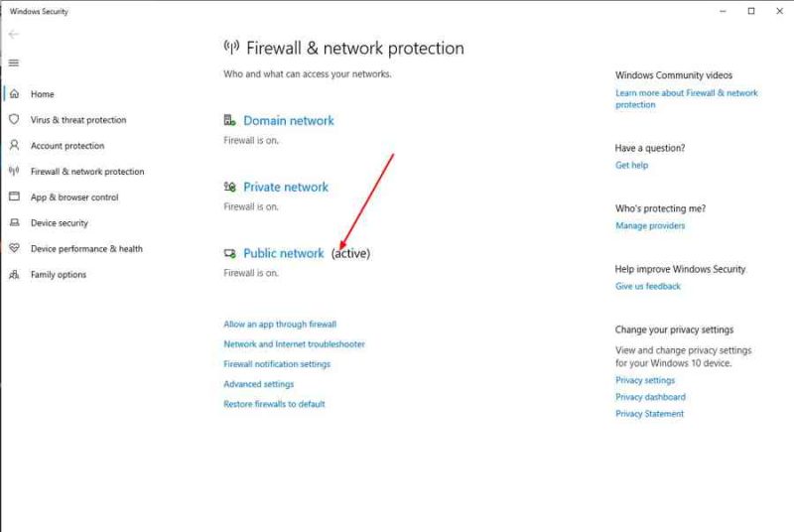Click Restore firewalls to default

coord(275,404)
